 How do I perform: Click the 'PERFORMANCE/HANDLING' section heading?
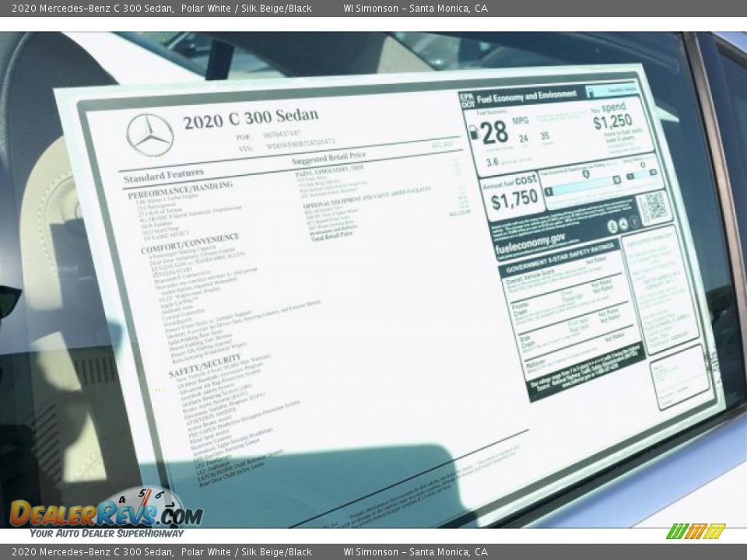click(180, 189)
